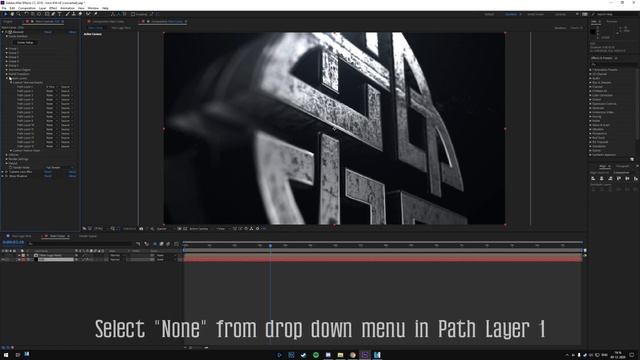The width and height of the screenshot is (640, 360).
Task: Open the Render Queue tab
Action: coord(88,236)
